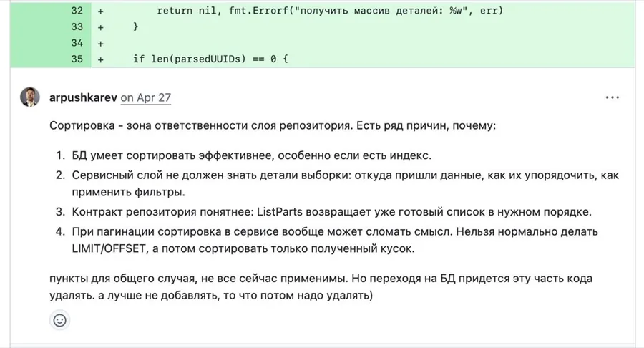This screenshot has width=644, height=348.
Task: Click list item 'БД умеет сортировать эффективнее'
Action: click(252, 155)
